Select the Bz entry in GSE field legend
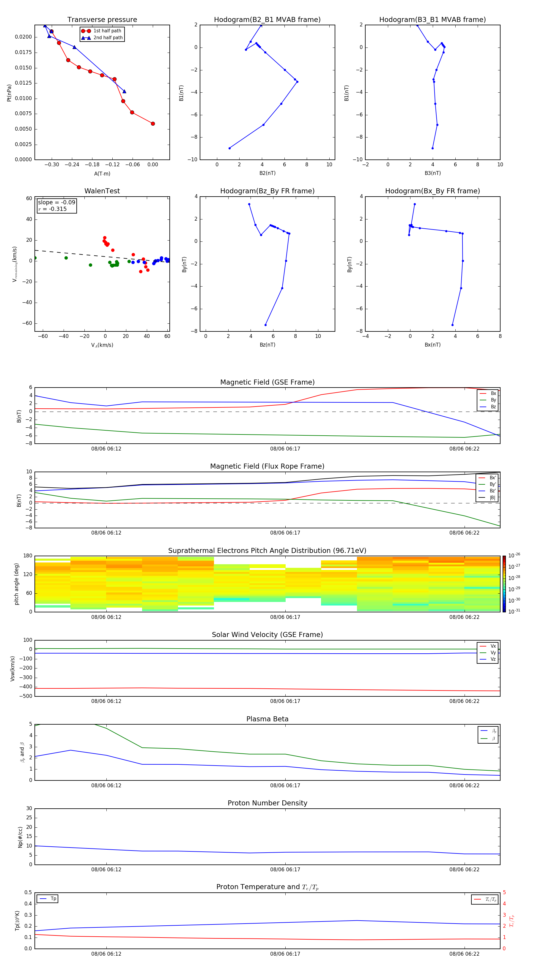The height and width of the screenshot is (980, 535). coord(488,407)
